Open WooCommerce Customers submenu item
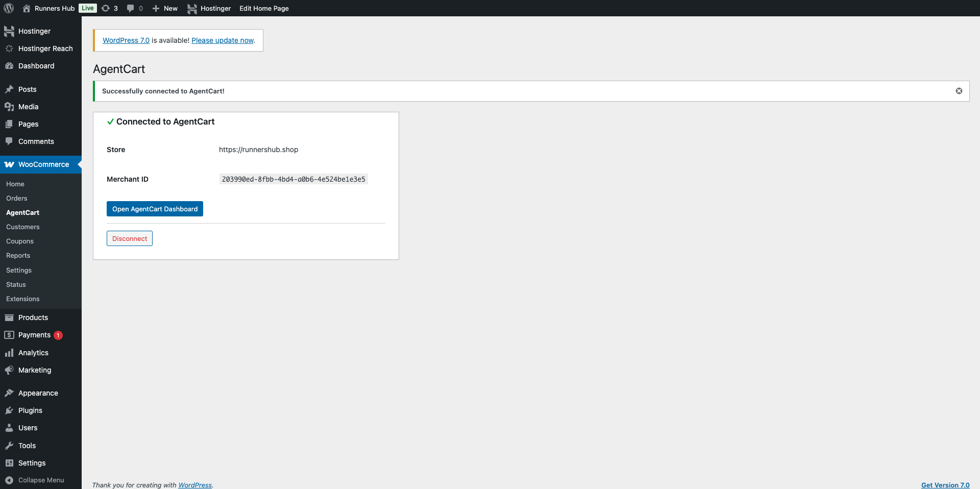The image size is (980, 489). tap(23, 227)
